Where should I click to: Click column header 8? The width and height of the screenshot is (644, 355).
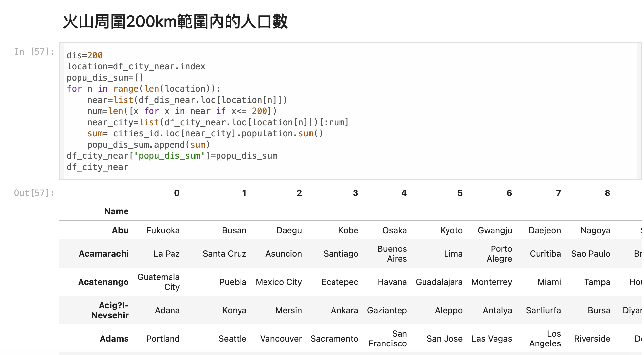coord(607,193)
